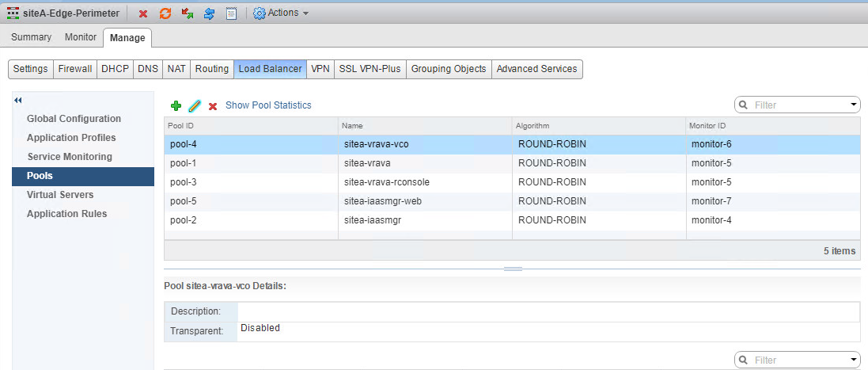Open the Actions dropdown menu
868x370 pixels.
(x=281, y=13)
